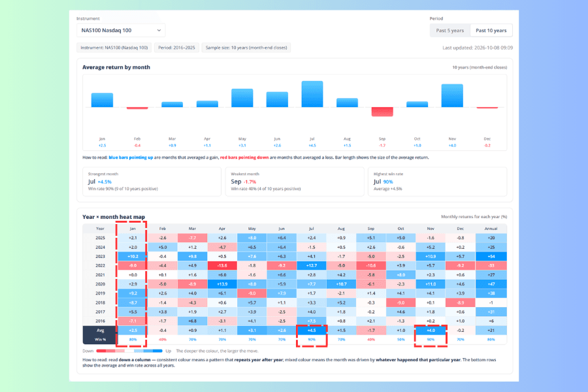
Task: Click the Instrument: NAS100 (Nasdaq 100) chip
Action: coord(114,48)
